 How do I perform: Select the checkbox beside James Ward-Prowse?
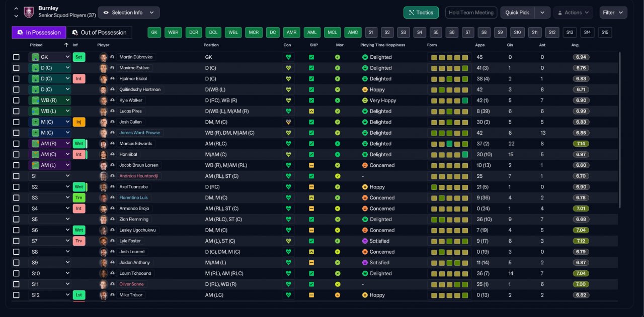click(x=17, y=133)
